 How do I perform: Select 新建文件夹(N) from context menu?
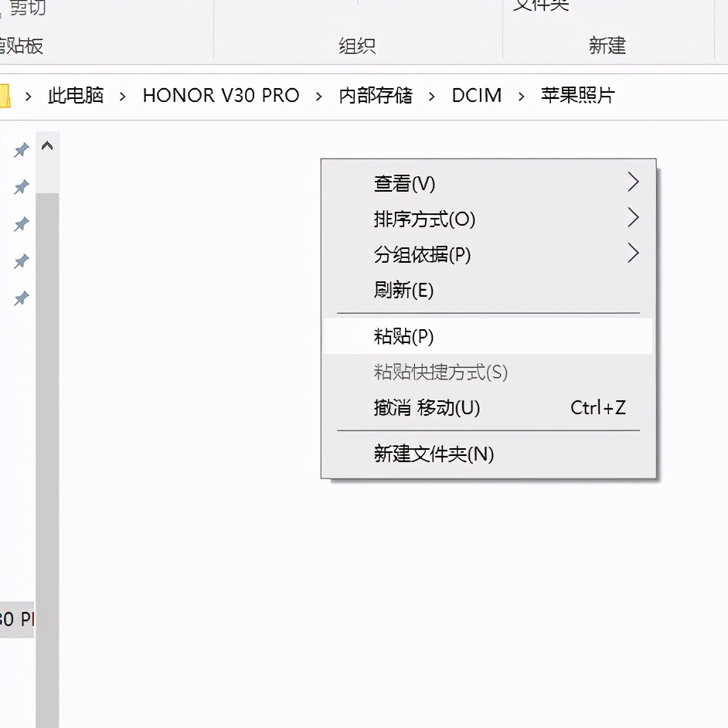pyautogui.click(x=488, y=454)
